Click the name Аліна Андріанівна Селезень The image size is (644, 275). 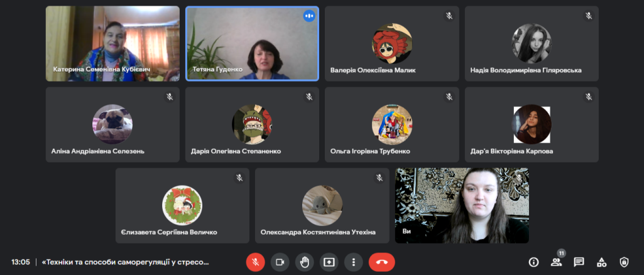[98, 151]
